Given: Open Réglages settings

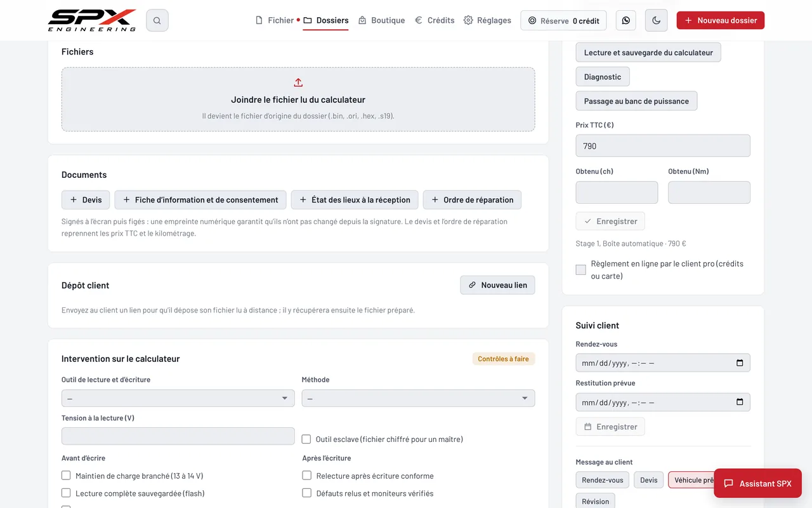Looking at the screenshot, I should point(487,20).
